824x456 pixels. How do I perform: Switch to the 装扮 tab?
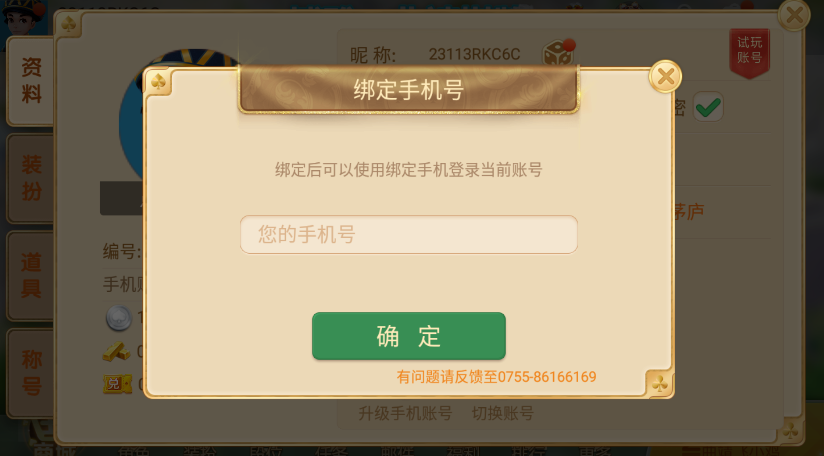tap(30, 179)
